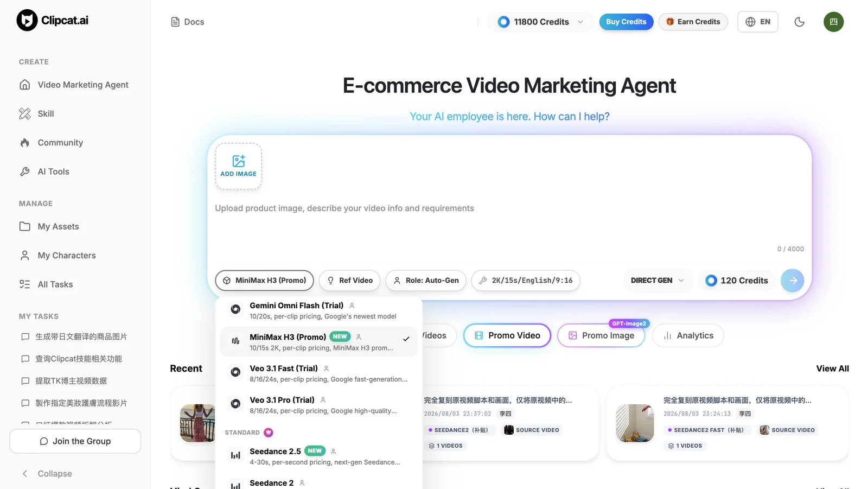Open task 提取TK博主视频数据
This screenshot has width=868, height=489.
[71, 381]
